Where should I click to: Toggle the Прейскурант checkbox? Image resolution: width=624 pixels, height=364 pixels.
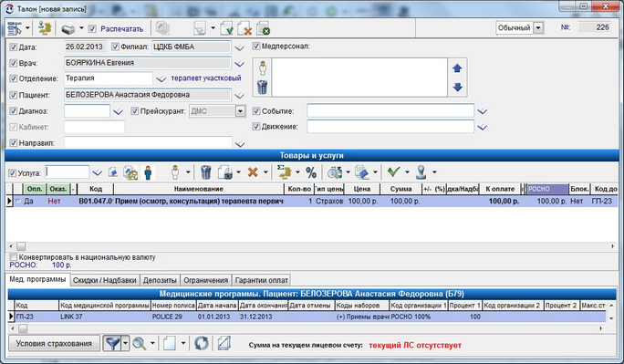[135, 111]
